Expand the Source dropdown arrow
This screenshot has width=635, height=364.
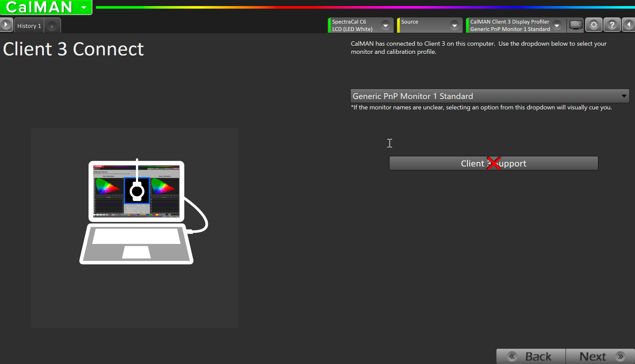(x=454, y=25)
